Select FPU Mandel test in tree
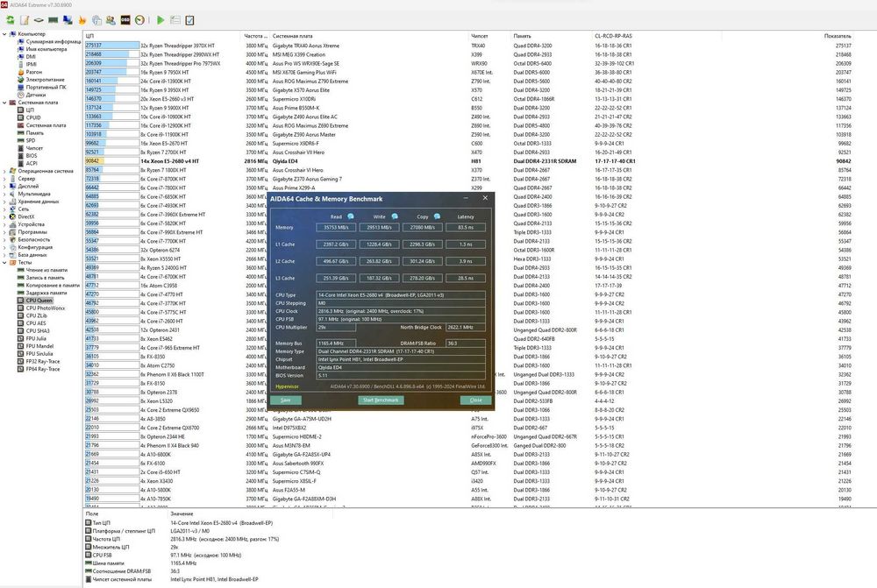The height and width of the screenshot is (588, 877). pyautogui.click(x=40, y=346)
